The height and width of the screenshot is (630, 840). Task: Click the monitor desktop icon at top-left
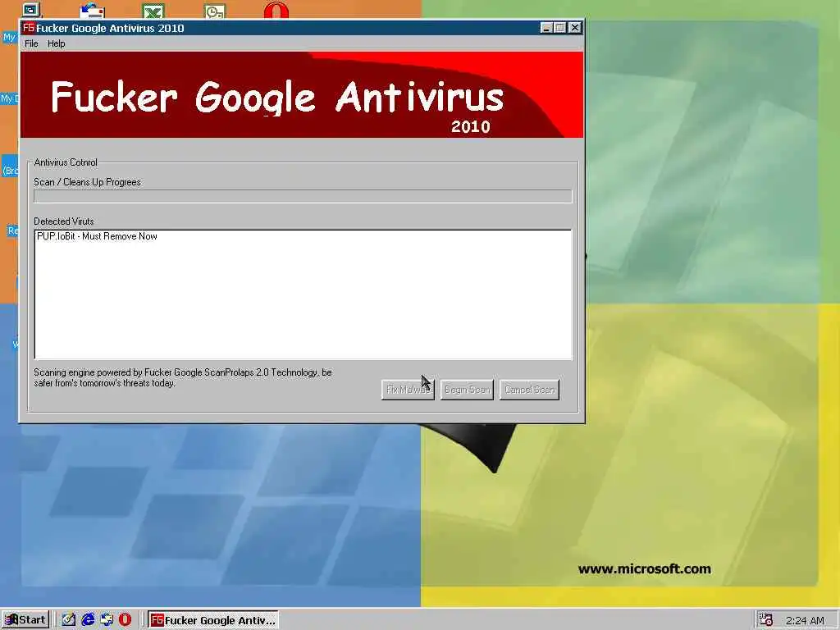tap(31, 10)
